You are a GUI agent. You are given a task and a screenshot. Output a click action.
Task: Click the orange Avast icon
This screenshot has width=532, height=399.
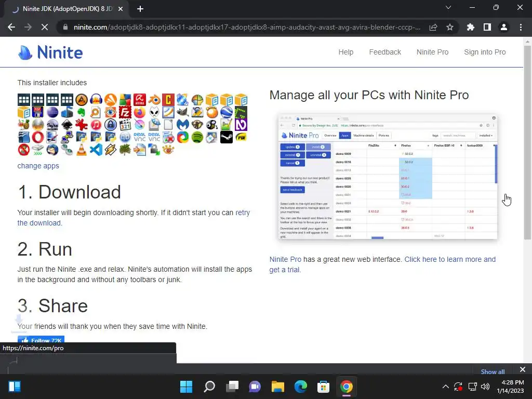(x=110, y=100)
